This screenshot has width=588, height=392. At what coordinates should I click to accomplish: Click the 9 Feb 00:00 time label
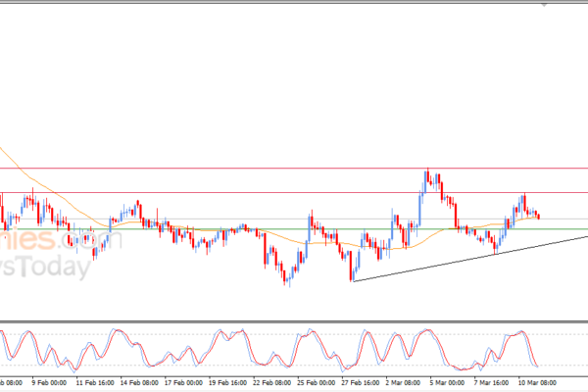(50, 382)
